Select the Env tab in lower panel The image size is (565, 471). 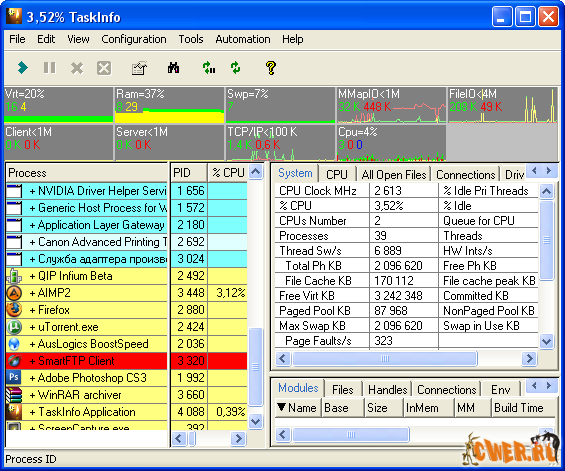click(x=501, y=390)
